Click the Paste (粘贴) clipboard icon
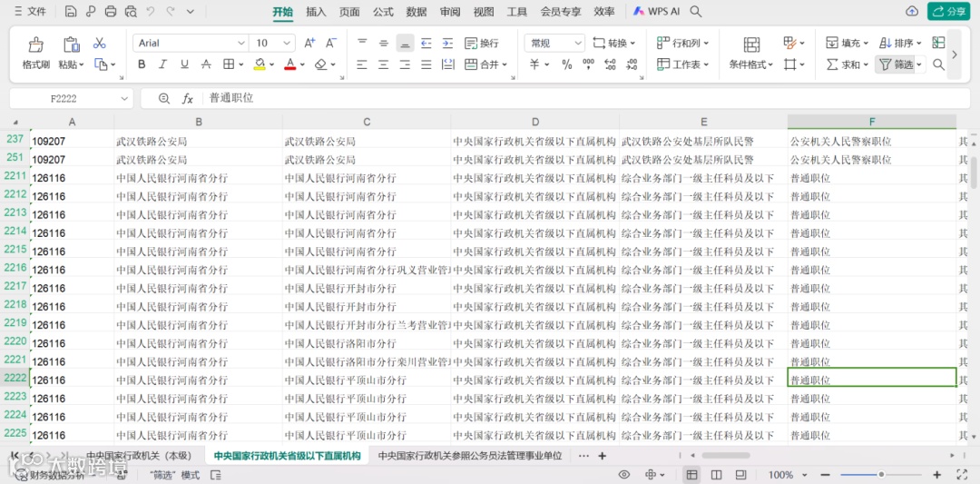The height and width of the screenshot is (484, 980). click(x=72, y=44)
